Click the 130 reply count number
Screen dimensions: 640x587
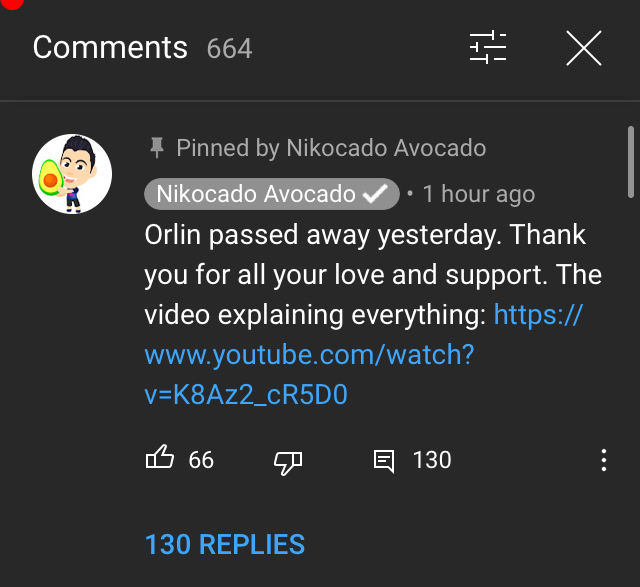(x=432, y=460)
